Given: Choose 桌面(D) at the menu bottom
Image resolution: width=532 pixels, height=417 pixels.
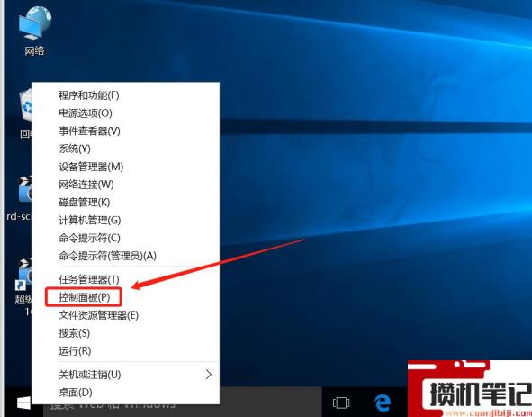Looking at the screenshot, I should [x=76, y=393].
